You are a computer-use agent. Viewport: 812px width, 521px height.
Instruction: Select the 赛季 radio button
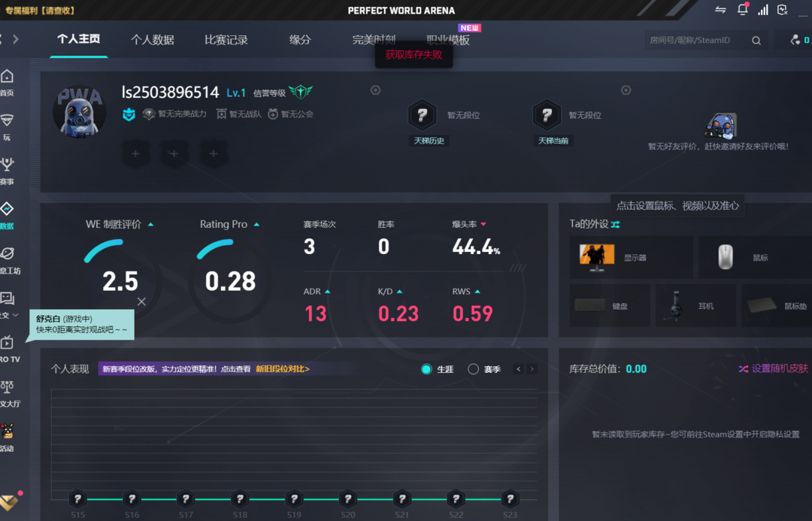click(x=473, y=369)
